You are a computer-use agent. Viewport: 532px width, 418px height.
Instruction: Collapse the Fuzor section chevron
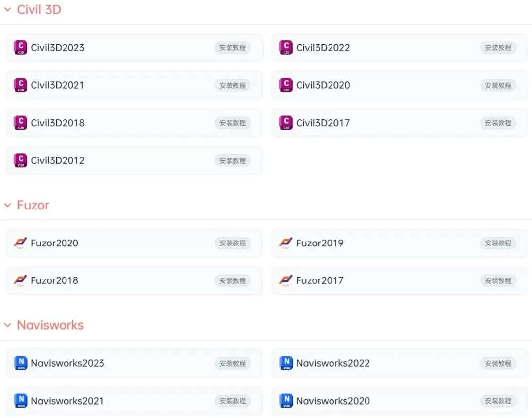pyautogui.click(x=7, y=205)
